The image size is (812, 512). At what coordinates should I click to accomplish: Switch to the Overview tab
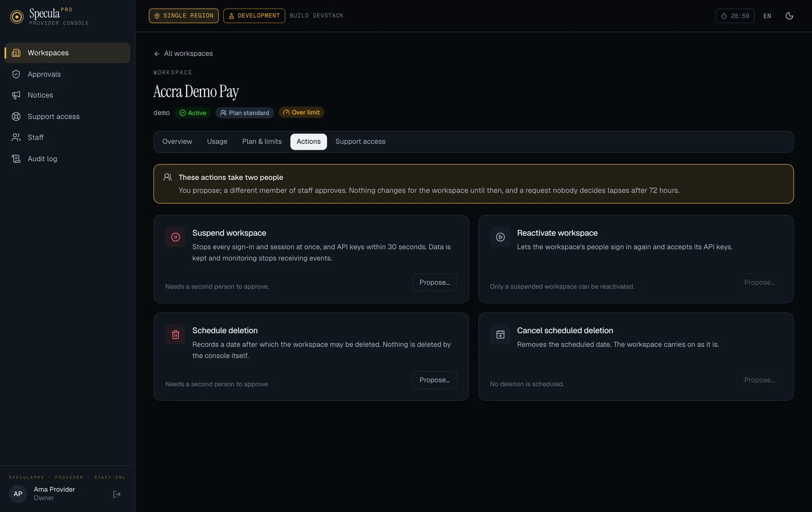(177, 142)
